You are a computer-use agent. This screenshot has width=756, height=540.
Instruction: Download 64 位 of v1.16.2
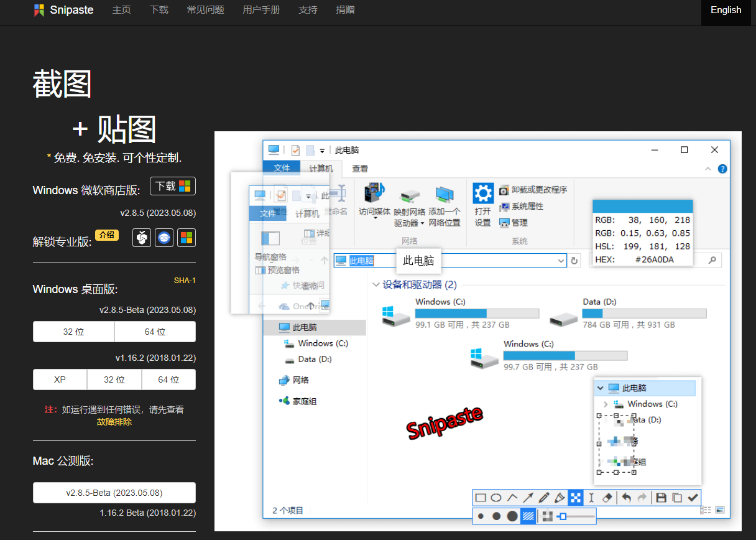click(168, 379)
